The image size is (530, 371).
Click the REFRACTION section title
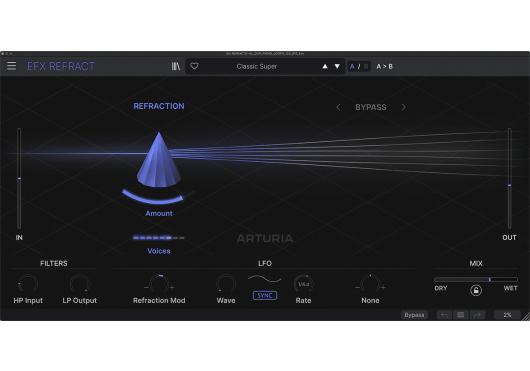tap(159, 106)
